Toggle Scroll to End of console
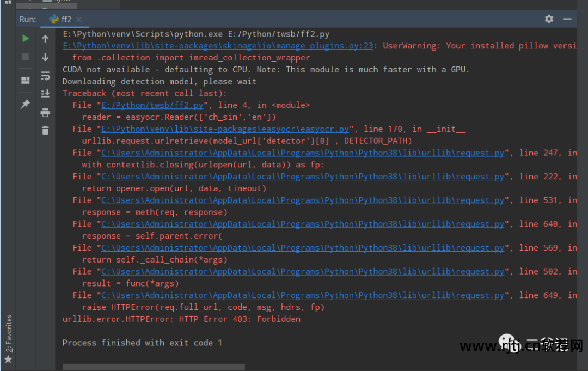Screen dimensions: 588x371 45,94
